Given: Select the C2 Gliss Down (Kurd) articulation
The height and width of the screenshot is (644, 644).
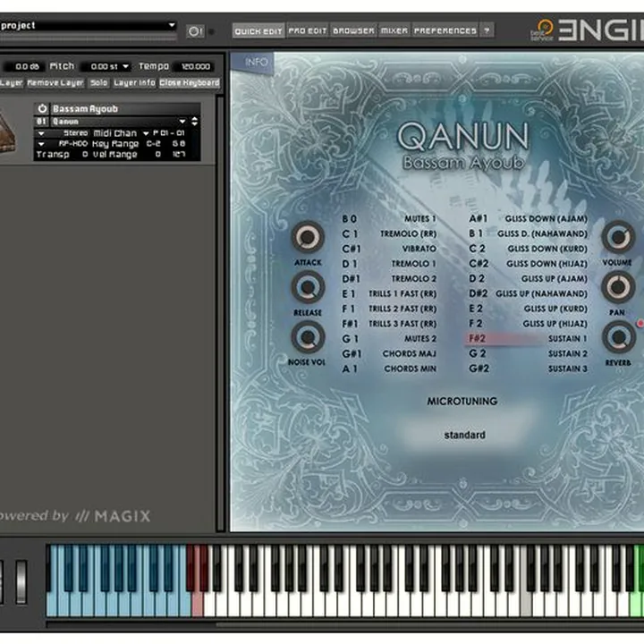Looking at the screenshot, I should coord(529,249).
